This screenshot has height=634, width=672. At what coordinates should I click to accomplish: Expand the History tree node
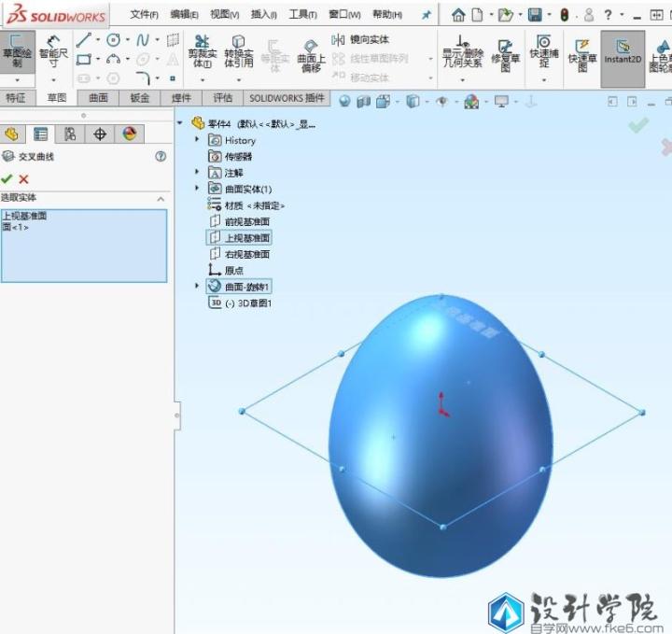[197, 139]
